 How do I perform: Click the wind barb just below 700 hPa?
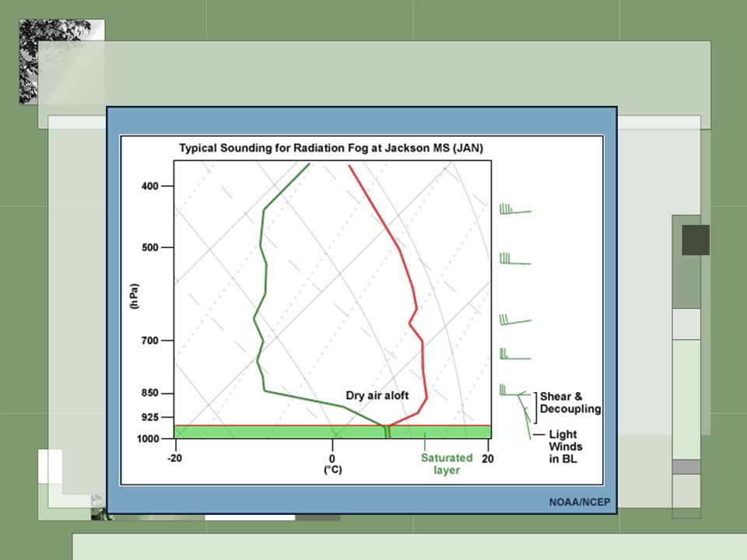coord(515,354)
